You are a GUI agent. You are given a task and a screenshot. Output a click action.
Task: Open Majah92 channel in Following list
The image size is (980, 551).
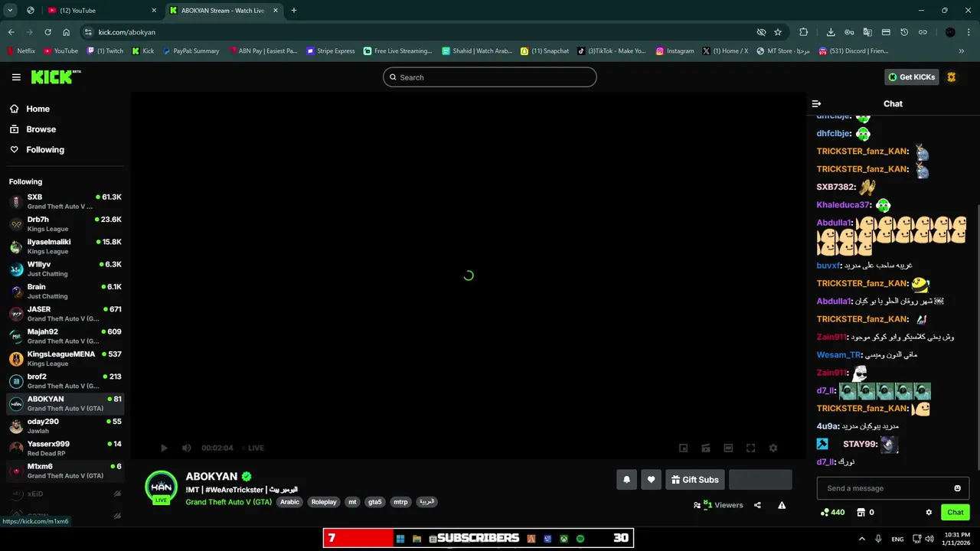click(x=65, y=336)
